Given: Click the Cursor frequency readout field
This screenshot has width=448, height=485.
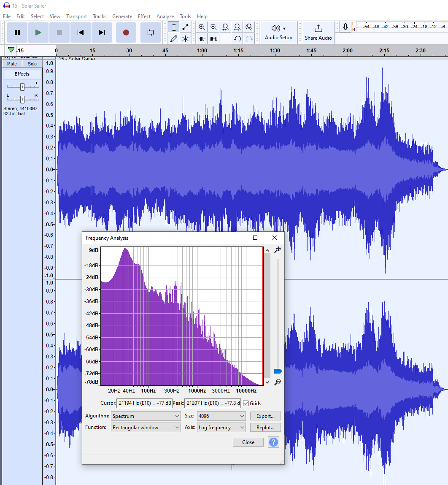Looking at the screenshot, I should tap(144, 403).
